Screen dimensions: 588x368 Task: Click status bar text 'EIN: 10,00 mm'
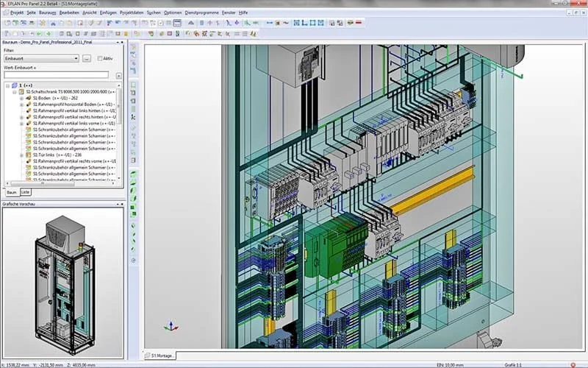[450, 364]
